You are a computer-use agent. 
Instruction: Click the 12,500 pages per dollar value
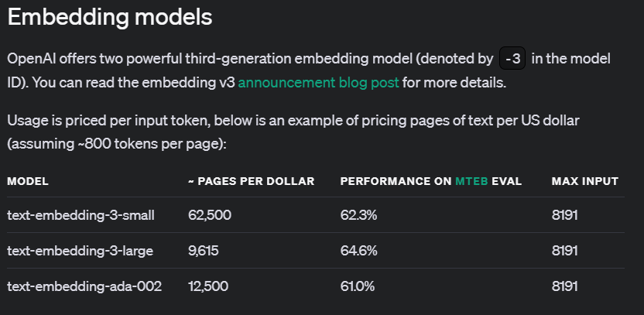(208, 286)
